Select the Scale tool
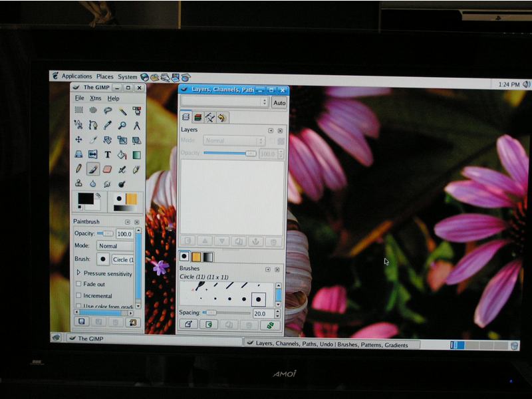Viewport: 532px width, 399px height. coord(122,140)
